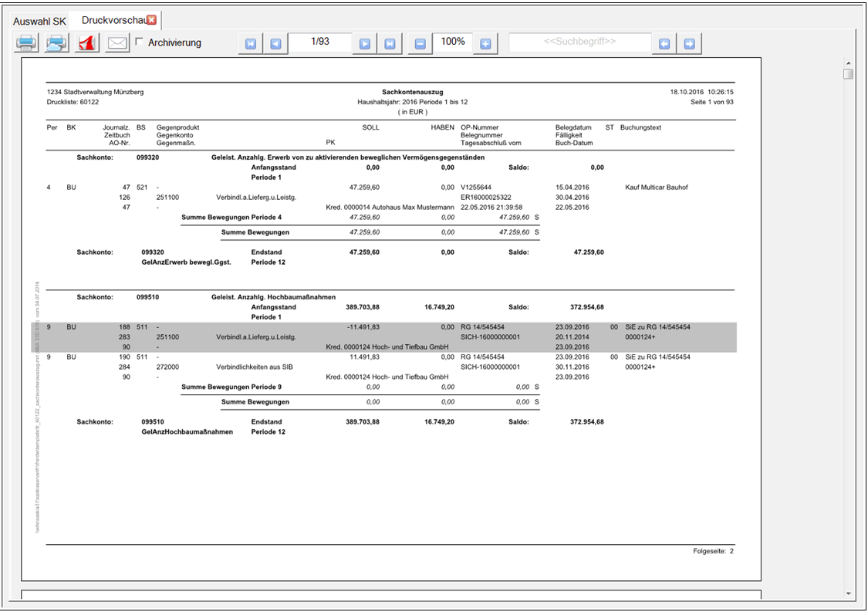This screenshot has height=612, width=868.
Task: Find the previous search match
Action: [664, 44]
